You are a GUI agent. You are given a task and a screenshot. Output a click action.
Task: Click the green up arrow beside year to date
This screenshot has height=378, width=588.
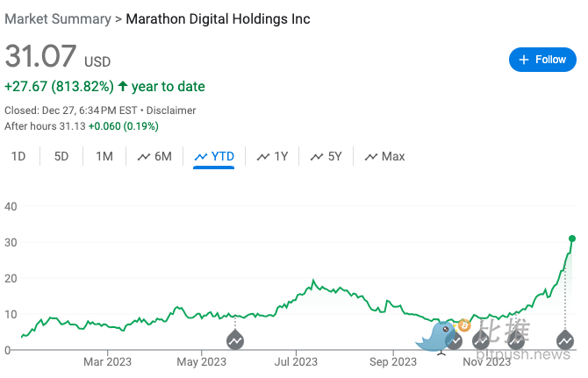[x=123, y=86]
